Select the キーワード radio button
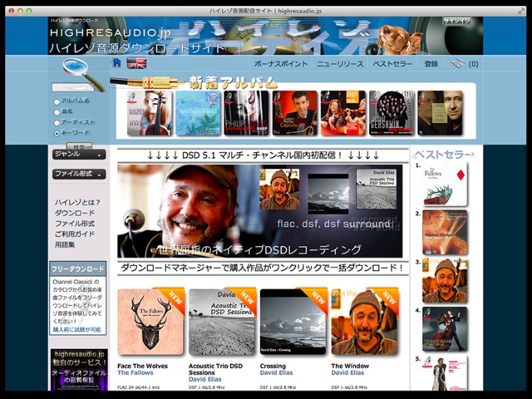Image resolution: width=532 pixels, height=399 pixels. [x=57, y=133]
